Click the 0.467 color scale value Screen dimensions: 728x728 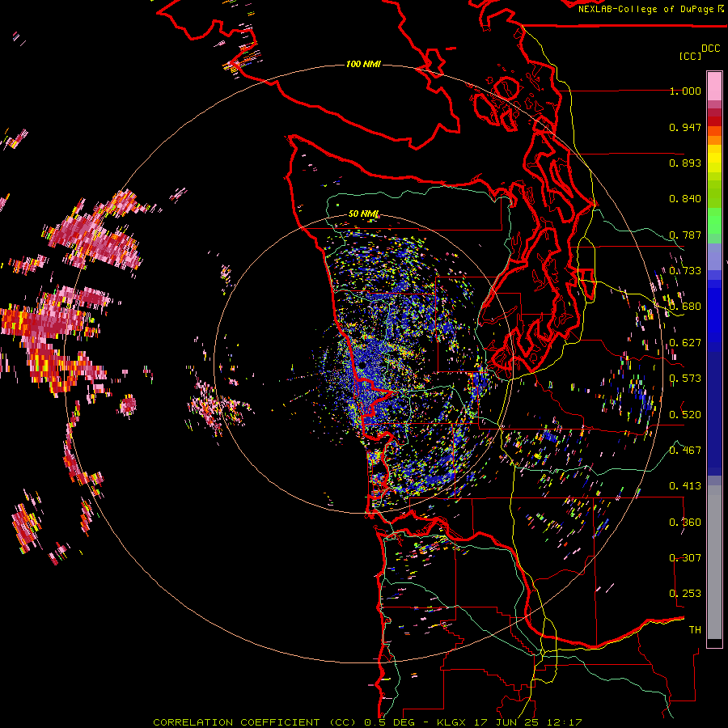(685, 450)
